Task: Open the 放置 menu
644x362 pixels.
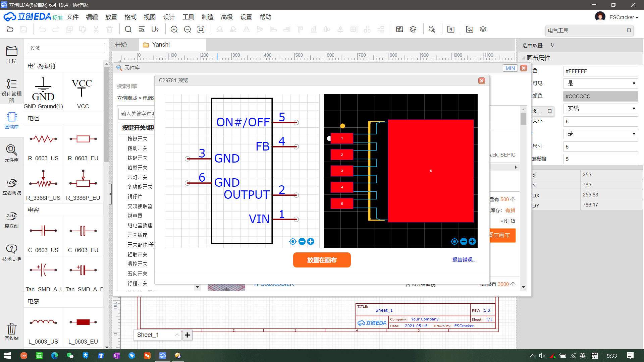Action: pos(111,17)
